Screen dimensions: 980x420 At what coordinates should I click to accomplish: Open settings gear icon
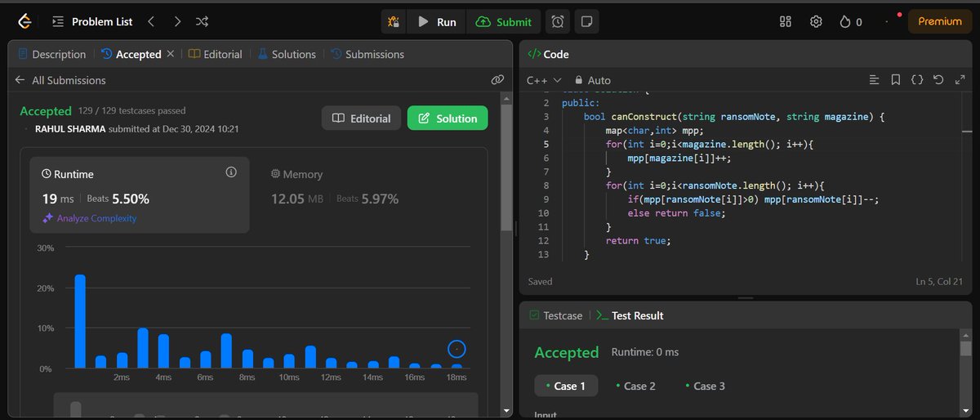tap(815, 22)
